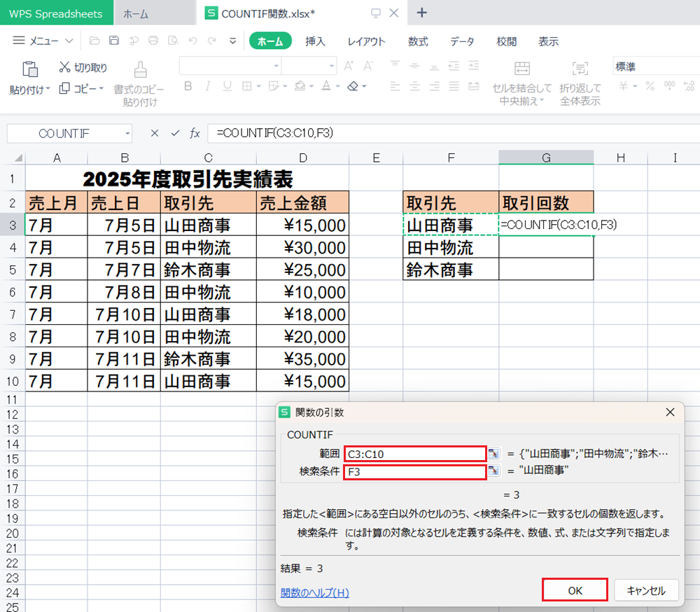Click the borders icon

pyautogui.click(x=247, y=86)
